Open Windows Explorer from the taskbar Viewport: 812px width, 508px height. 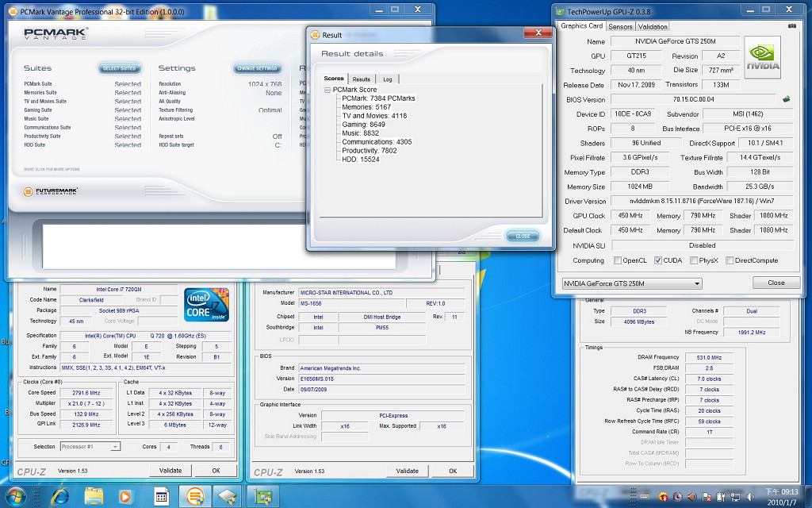(94, 497)
